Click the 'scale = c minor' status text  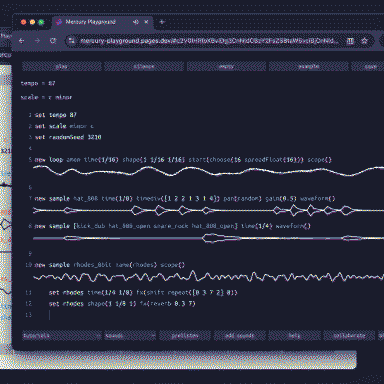46,97
